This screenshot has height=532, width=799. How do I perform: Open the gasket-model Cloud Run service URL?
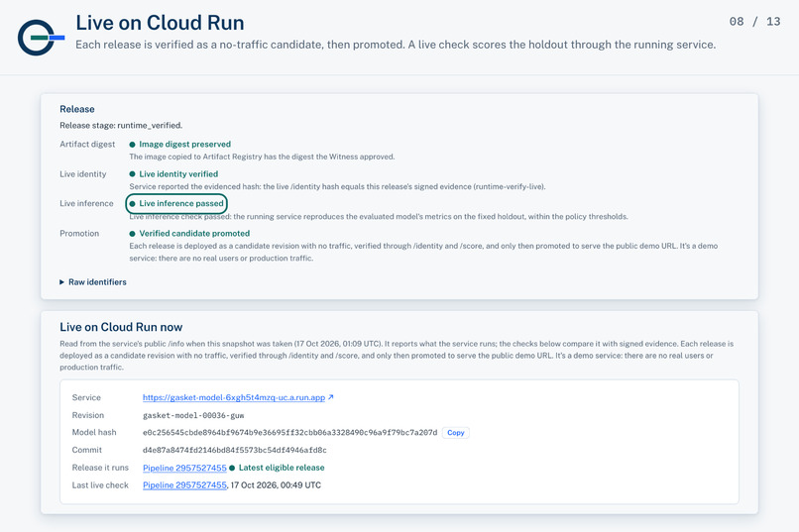coord(234,397)
